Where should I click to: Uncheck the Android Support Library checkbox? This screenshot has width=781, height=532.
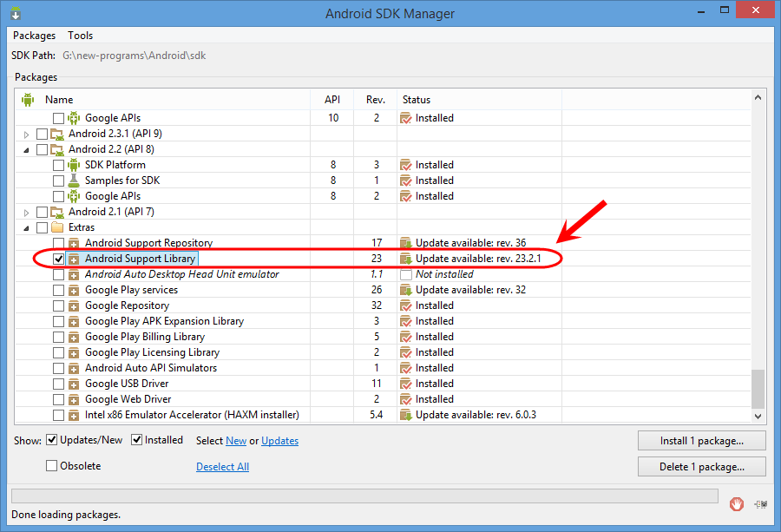coord(59,259)
